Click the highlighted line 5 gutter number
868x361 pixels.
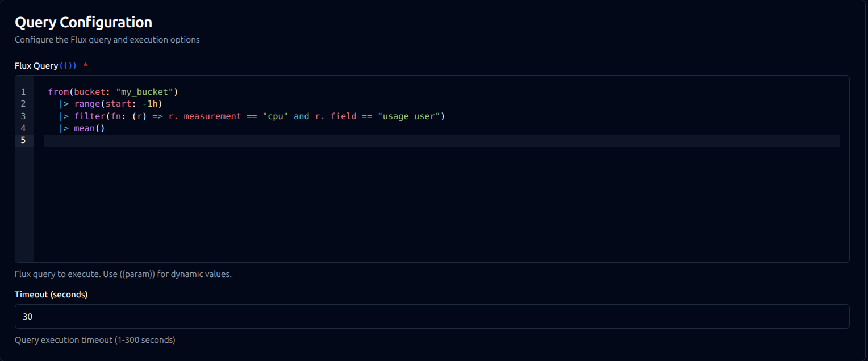(x=23, y=140)
